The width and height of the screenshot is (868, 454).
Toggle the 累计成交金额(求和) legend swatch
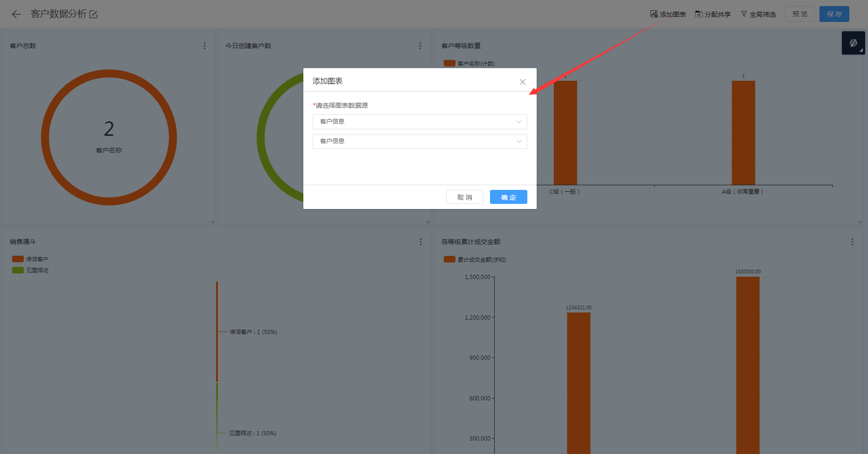[x=449, y=259]
